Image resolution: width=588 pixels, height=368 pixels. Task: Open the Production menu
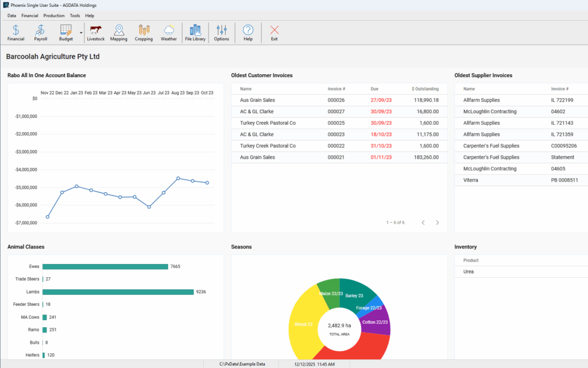(54, 16)
